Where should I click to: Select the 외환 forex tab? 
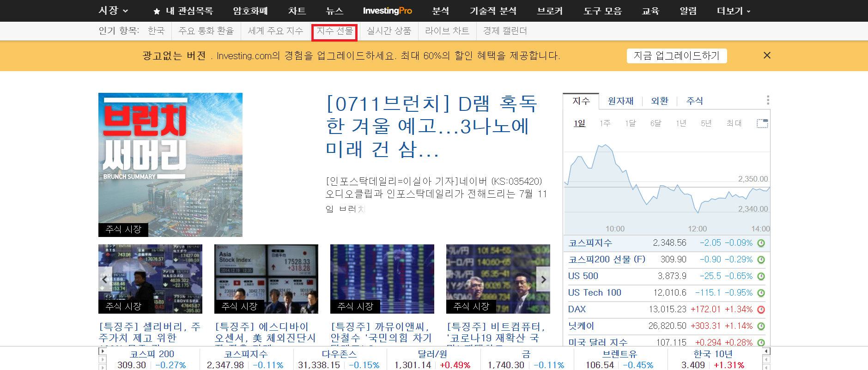[660, 101]
